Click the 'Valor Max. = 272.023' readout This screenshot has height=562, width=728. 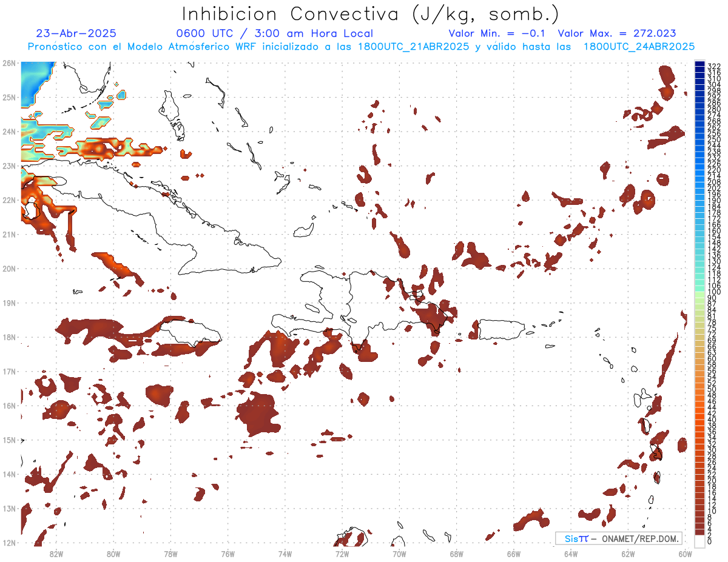[x=617, y=33]
